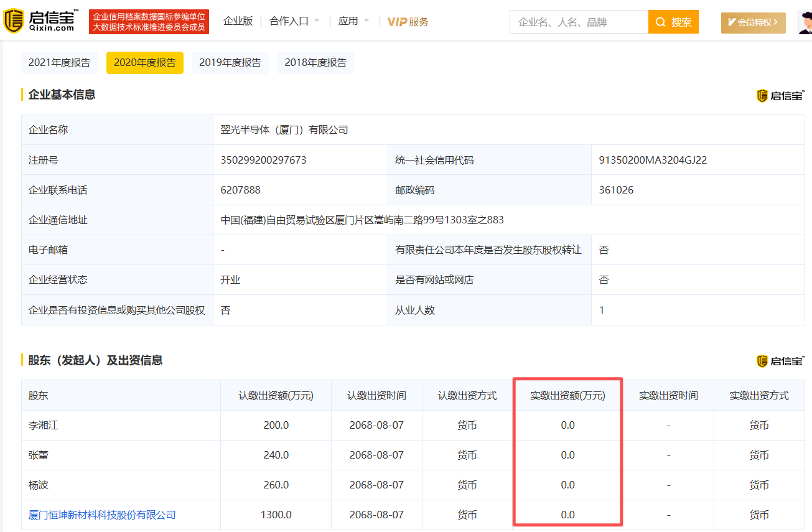The height and width of the screenshot is (532, 812).
Task: Click the highlighted 实缴出资额(万元) column header
Action: click(x=567, y=394)
